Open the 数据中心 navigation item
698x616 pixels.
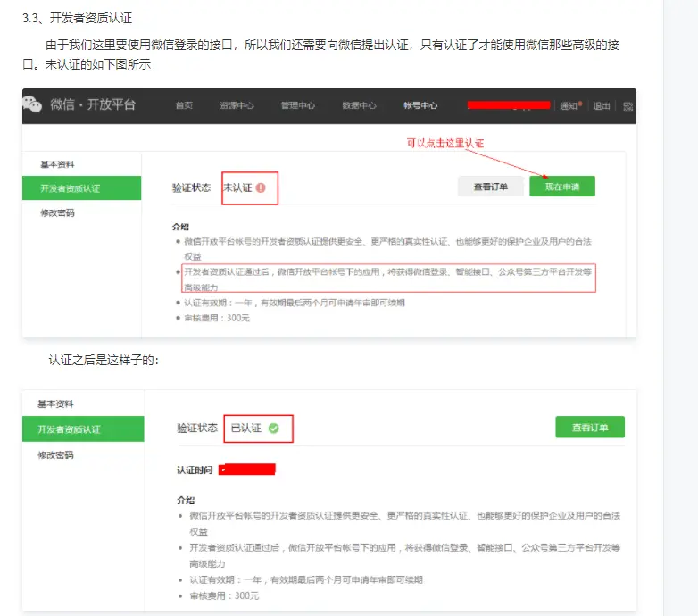tap(359, 105)
